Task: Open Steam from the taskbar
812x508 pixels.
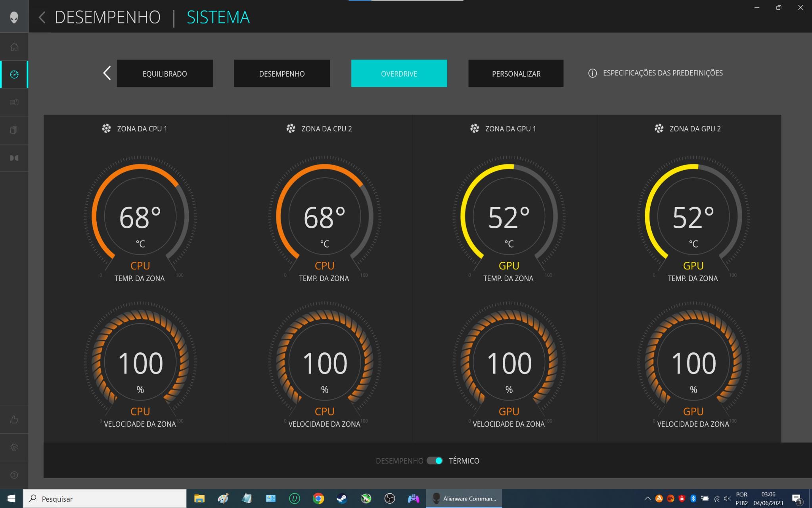Action: tap(342, 498)
